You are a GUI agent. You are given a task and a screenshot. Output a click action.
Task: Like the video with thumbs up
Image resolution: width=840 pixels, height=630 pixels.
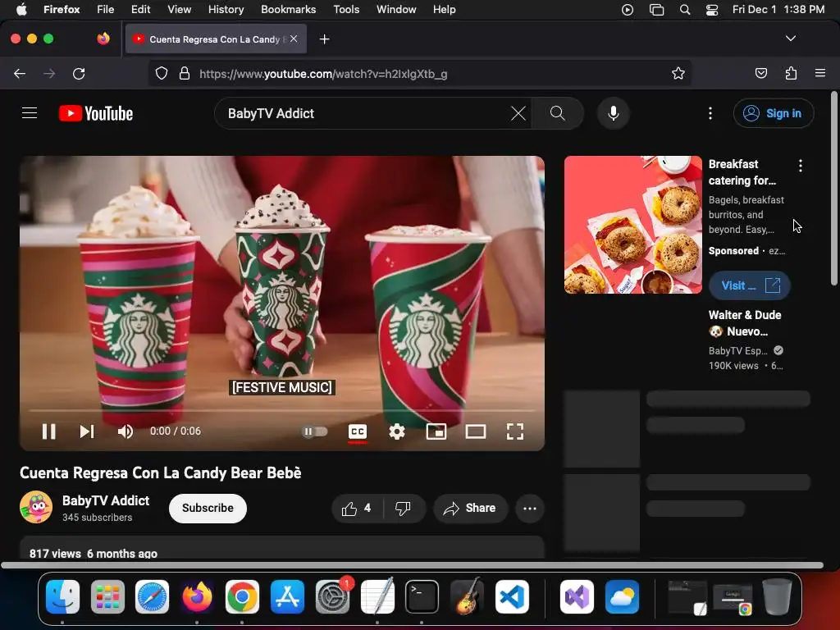357,509
